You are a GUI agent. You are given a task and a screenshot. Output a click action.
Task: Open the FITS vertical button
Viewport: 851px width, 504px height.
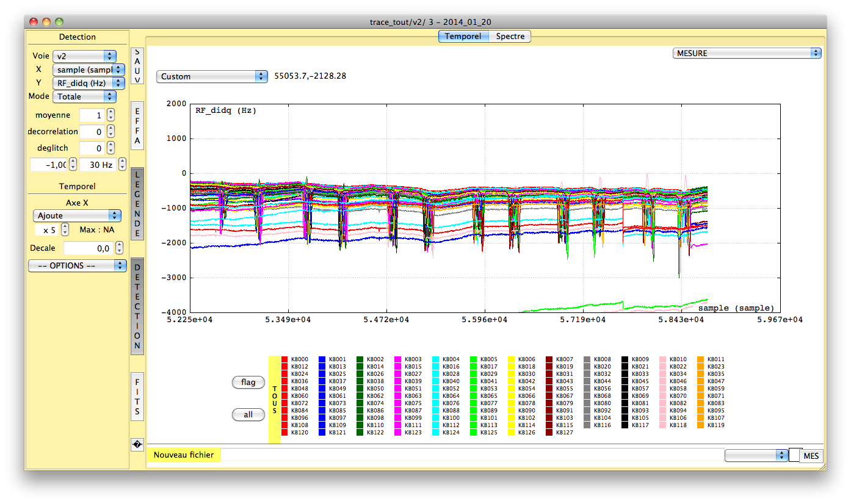137,397
